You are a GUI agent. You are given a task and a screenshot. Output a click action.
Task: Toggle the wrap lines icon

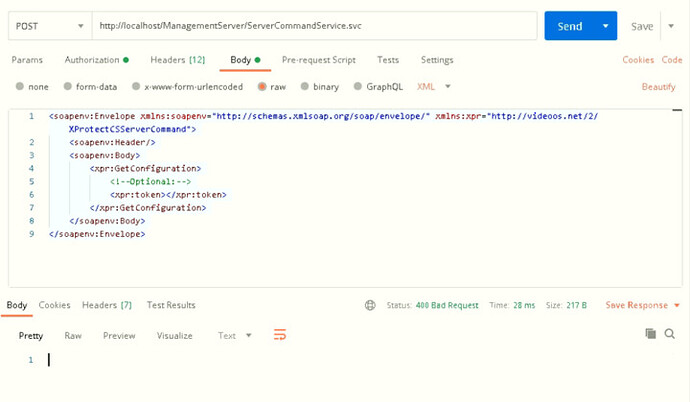click(279, 335)
